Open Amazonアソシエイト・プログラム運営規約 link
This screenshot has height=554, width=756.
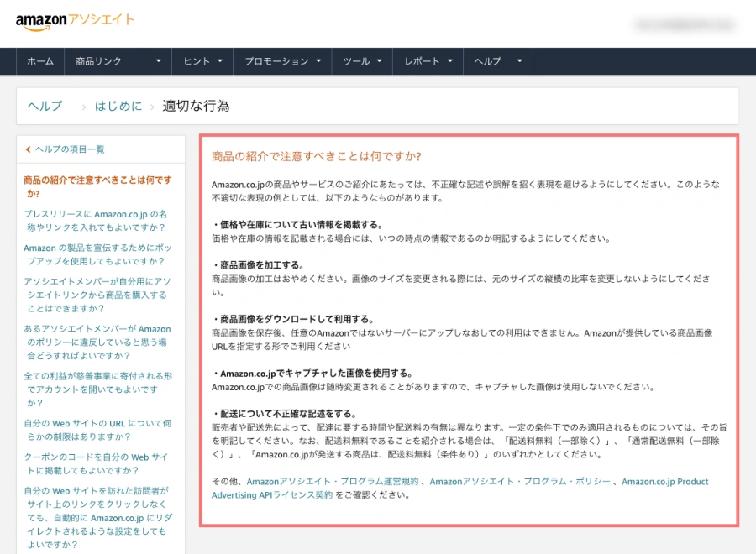pyautogui.click(x=333, y=481)
